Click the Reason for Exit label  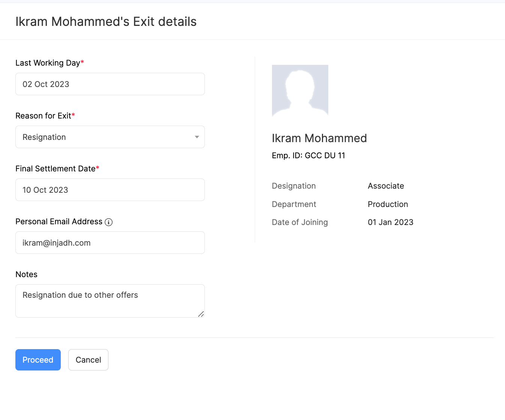point(43,116)
